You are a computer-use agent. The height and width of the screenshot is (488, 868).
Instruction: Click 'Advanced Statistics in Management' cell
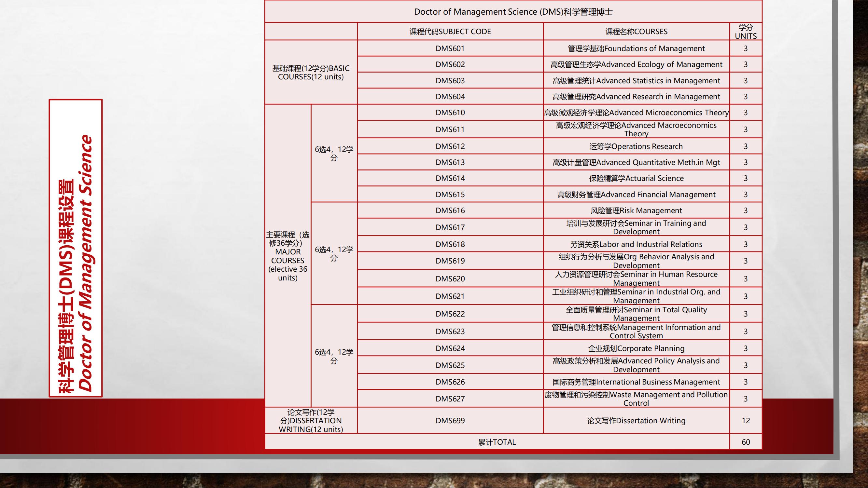pos(636,80)
